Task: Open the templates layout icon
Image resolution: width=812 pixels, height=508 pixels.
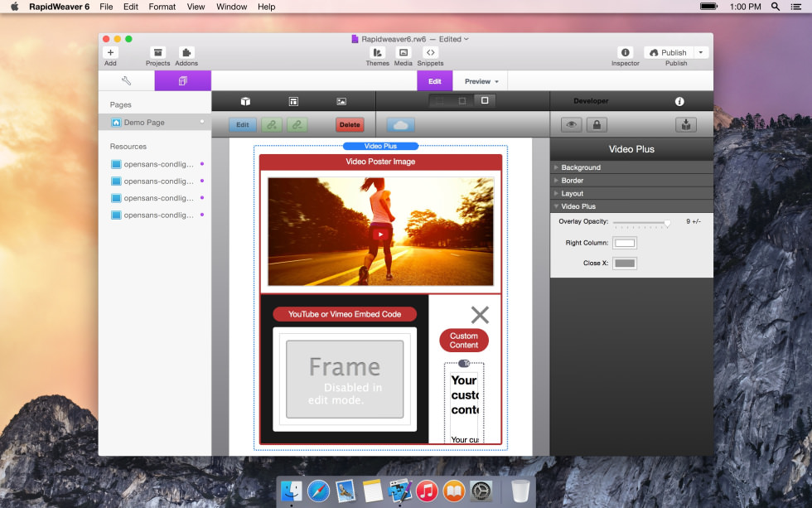Action: pos(293,101)
